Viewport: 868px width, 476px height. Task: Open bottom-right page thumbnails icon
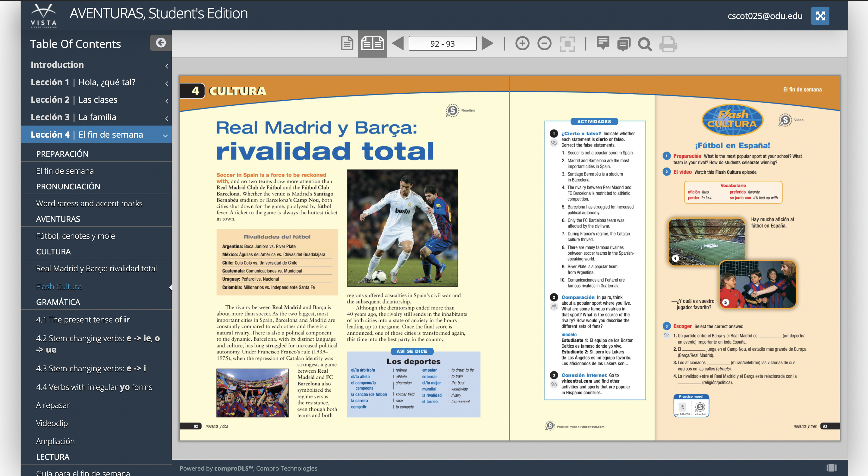coord(831,468)
